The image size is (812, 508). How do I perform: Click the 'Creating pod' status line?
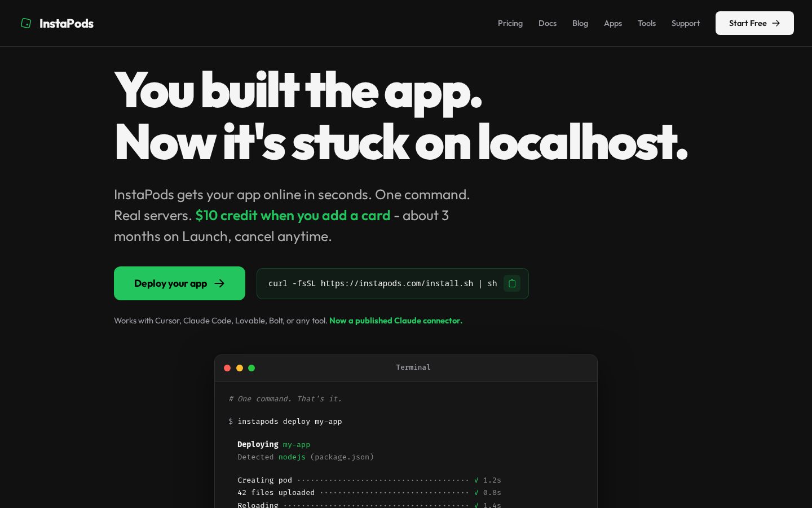click(369, 480)
